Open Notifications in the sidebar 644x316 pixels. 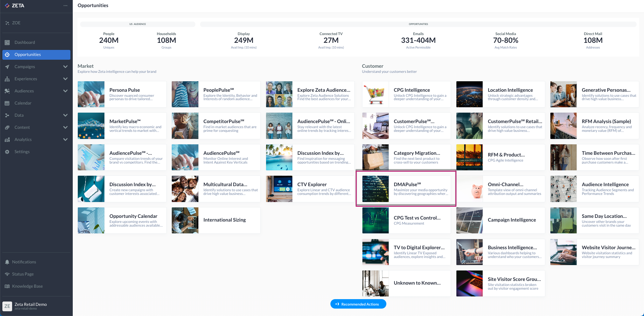36,262
